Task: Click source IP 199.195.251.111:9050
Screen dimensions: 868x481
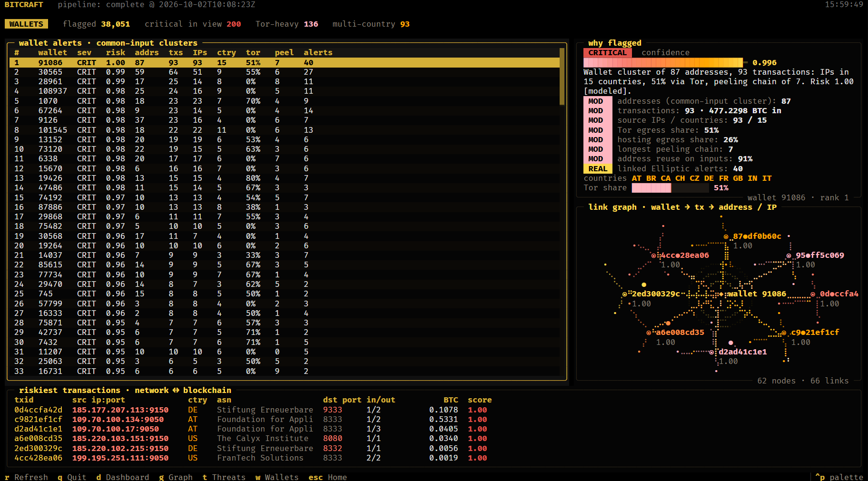Action: click(x=120, y=458)
